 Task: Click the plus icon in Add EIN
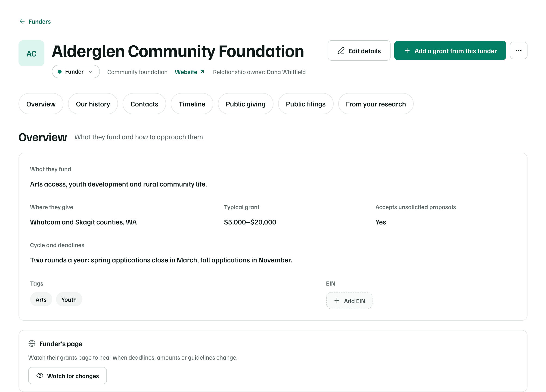(x=337, y=301)
